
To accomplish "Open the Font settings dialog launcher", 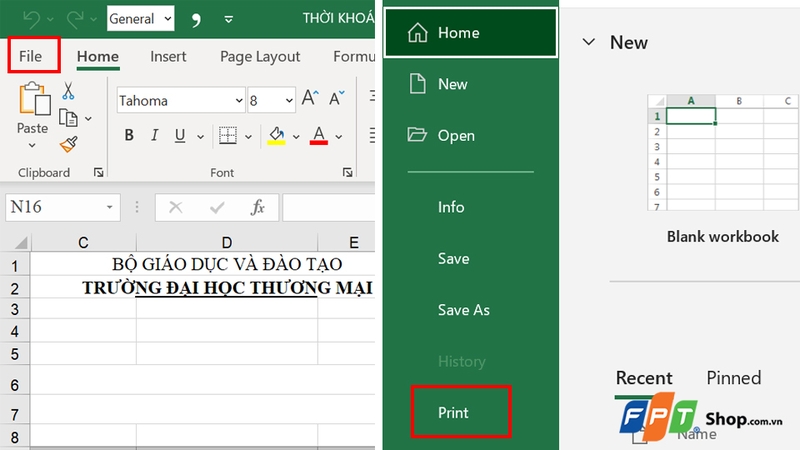I will coord(347,173).
